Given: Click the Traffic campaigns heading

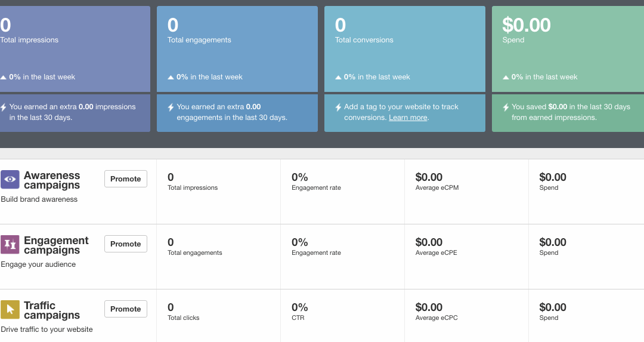Looking at the screenshot, I should click(52, 310).
